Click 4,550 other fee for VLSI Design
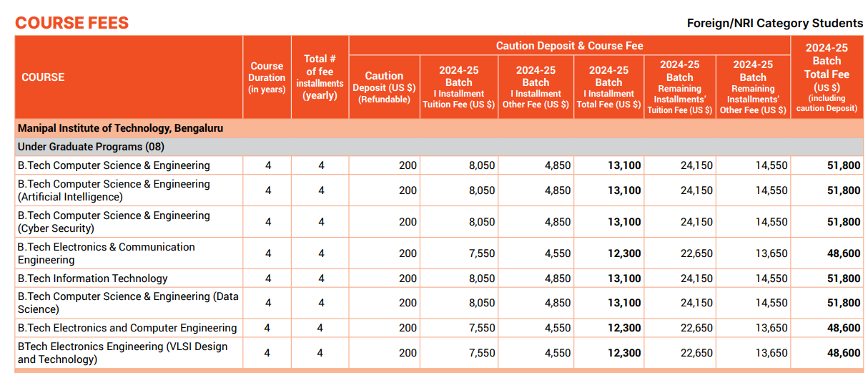 pos(558,353)
